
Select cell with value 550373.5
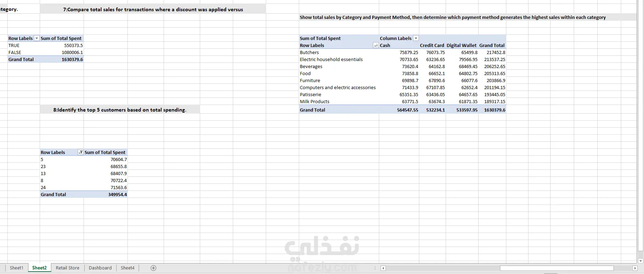coord(62,45)
